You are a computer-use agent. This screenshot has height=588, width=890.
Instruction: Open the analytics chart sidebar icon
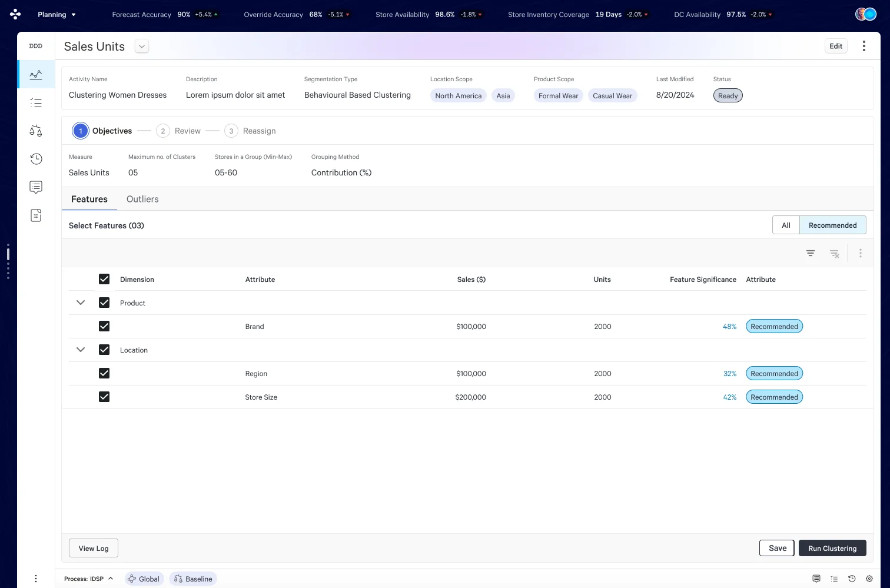(x=36, y=75)
